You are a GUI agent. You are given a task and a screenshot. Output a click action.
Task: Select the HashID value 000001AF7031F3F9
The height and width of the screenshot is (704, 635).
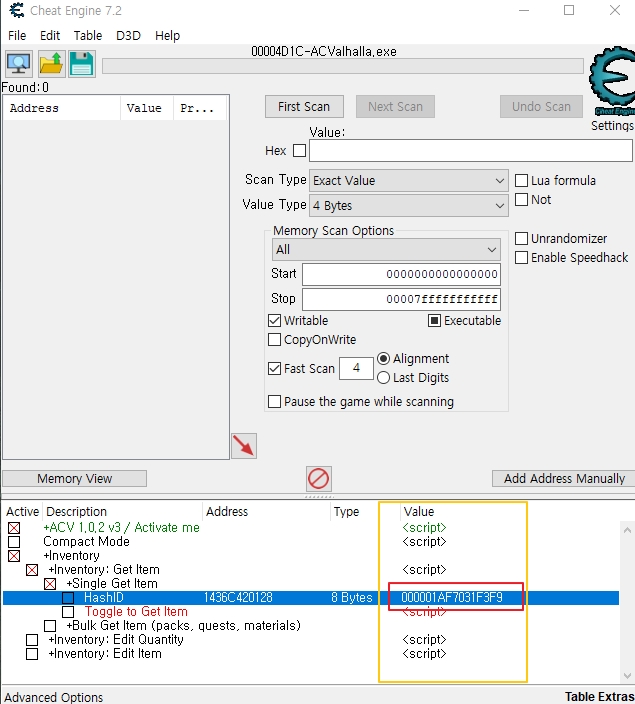coord(452,597)
